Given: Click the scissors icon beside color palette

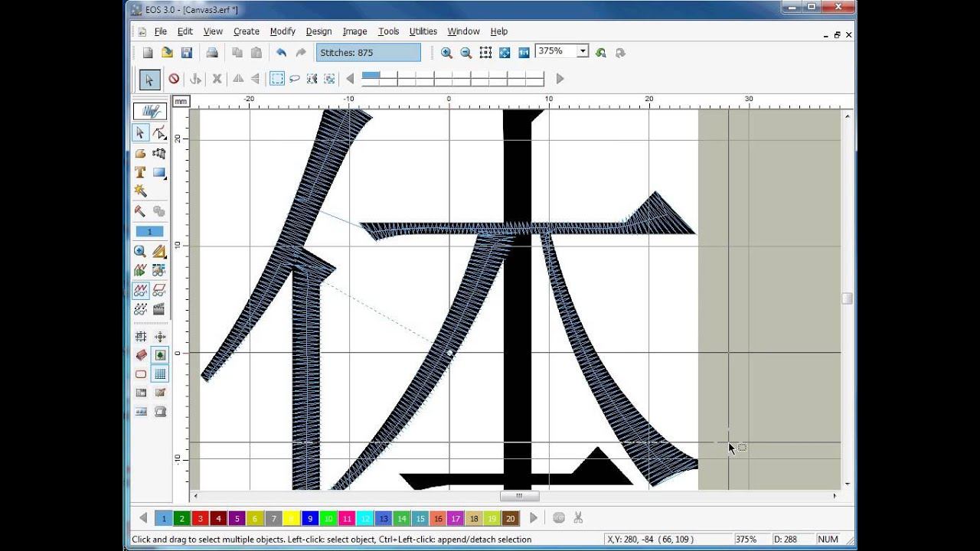Looking at the screenshot, I should 578,518.
